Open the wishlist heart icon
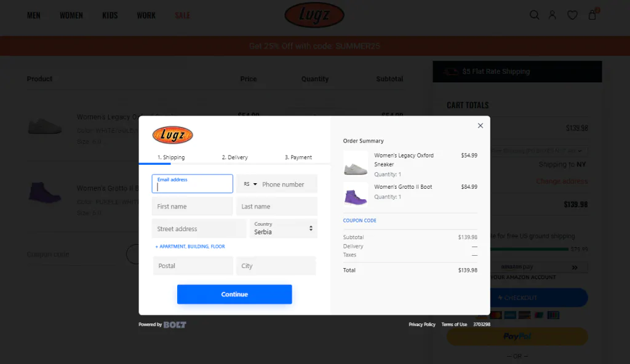 [572, 15]
